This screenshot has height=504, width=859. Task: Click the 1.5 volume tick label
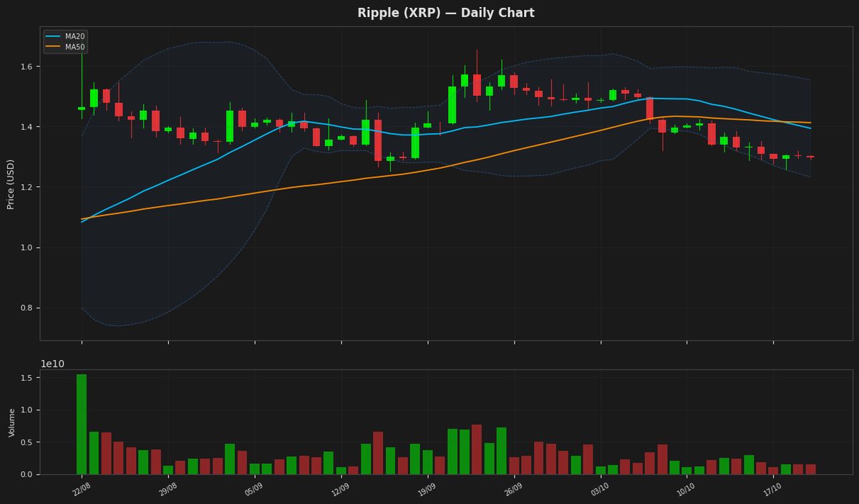click(x=28, y=378)
